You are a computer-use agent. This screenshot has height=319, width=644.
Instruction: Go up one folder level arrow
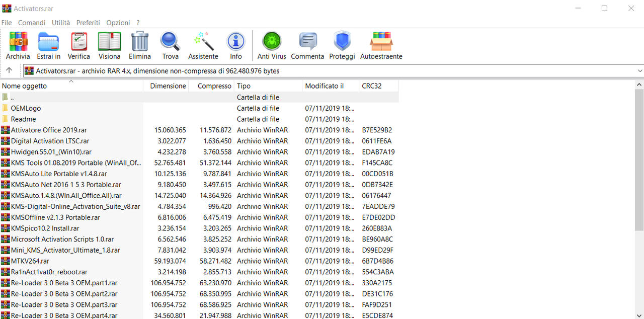(9, 70)
